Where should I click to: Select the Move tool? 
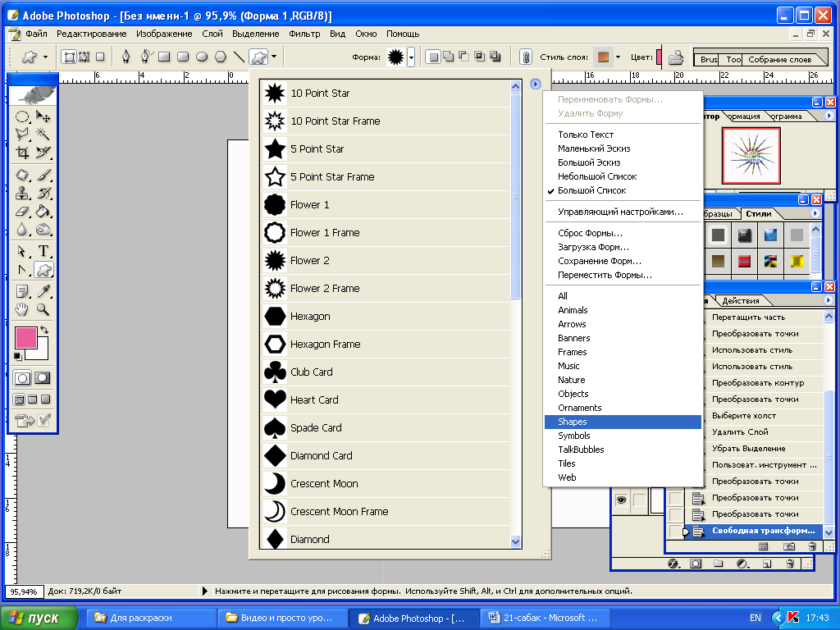click(x=43, y=116)
